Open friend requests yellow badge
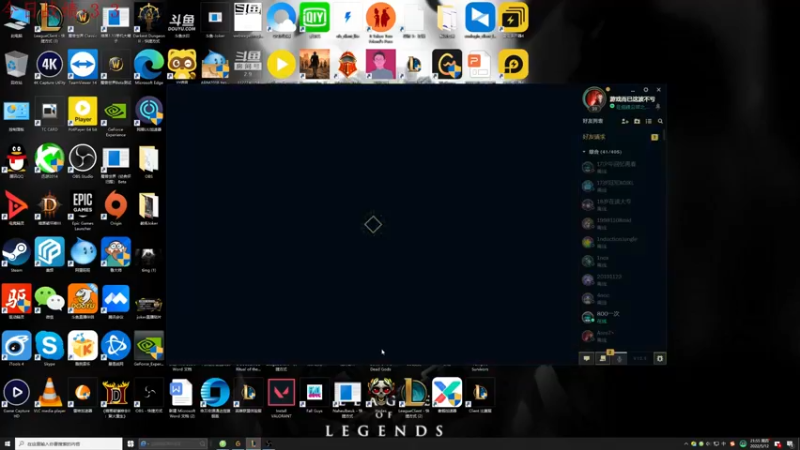The height and width of the screenshot is (450, 800). point(655,137)
